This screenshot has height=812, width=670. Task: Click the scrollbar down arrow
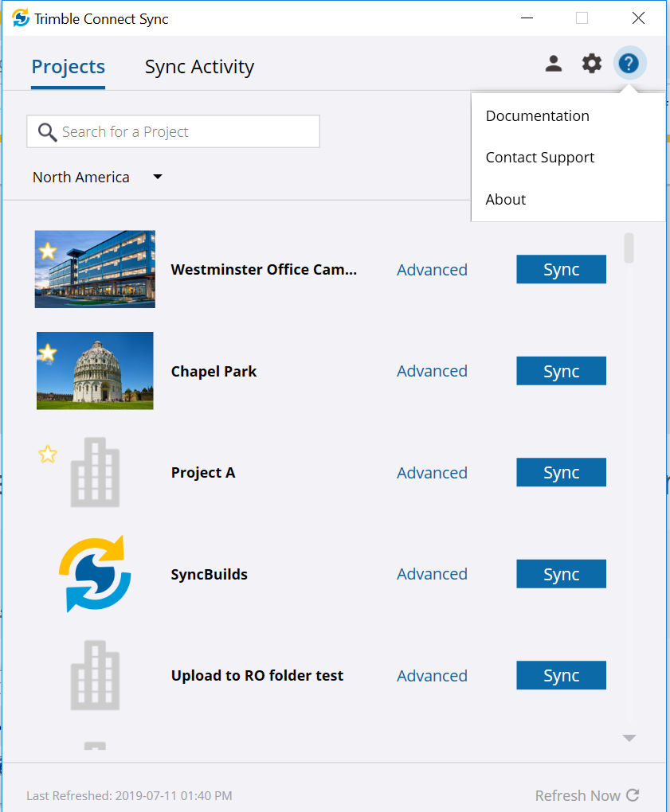pos(629,737)
